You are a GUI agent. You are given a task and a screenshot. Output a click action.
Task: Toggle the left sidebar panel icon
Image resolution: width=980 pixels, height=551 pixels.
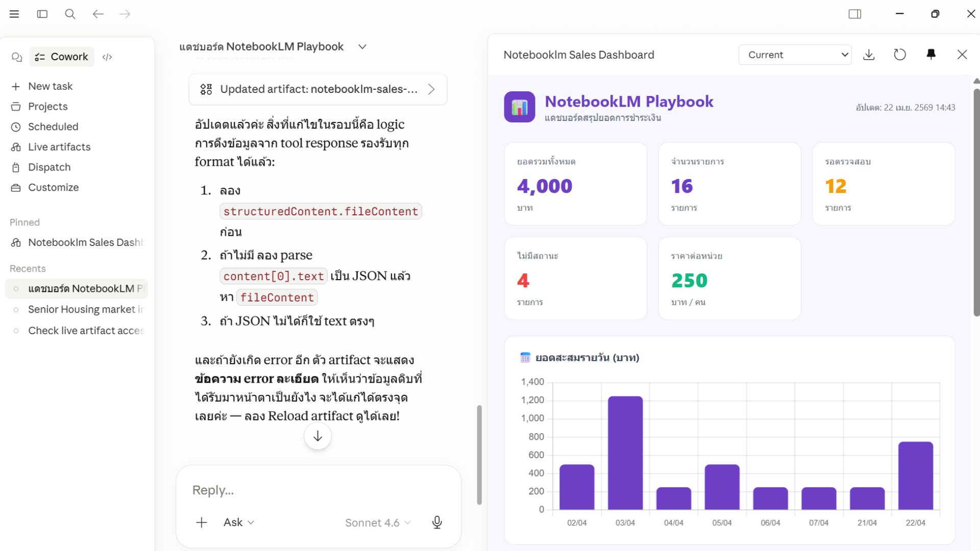[42, 14]
